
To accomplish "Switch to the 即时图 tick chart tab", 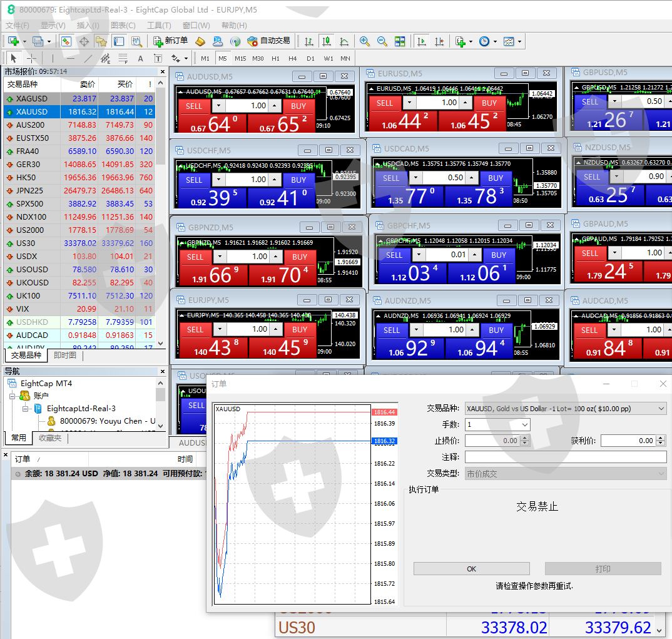I will 65,355.
